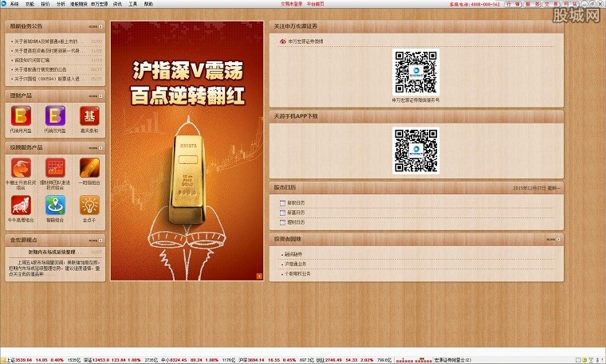This screenshot has width=606, height=364.
Task: Open the lightbulb 金点子 icon
Action: pyautogui.click(x=89, y=205)
